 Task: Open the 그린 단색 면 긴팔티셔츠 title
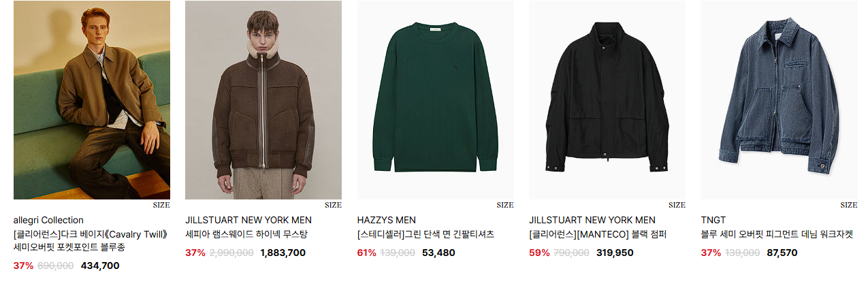[425, 234]
